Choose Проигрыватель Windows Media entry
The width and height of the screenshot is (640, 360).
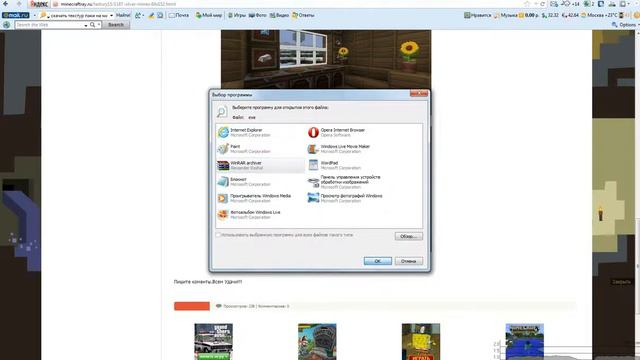(x=260, y=198)
